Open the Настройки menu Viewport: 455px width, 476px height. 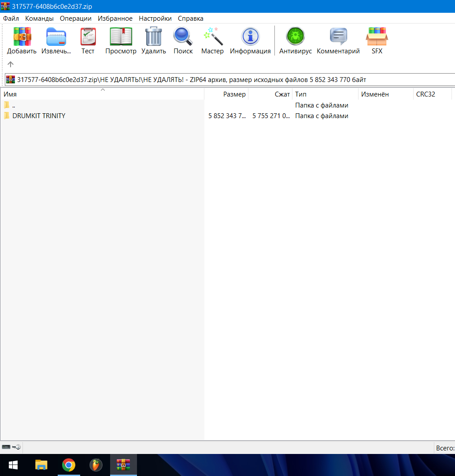[x=155, y=19]
